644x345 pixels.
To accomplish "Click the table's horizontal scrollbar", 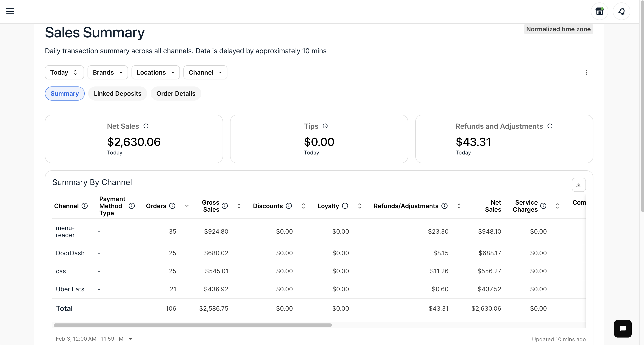I will [x=192, y=325].
